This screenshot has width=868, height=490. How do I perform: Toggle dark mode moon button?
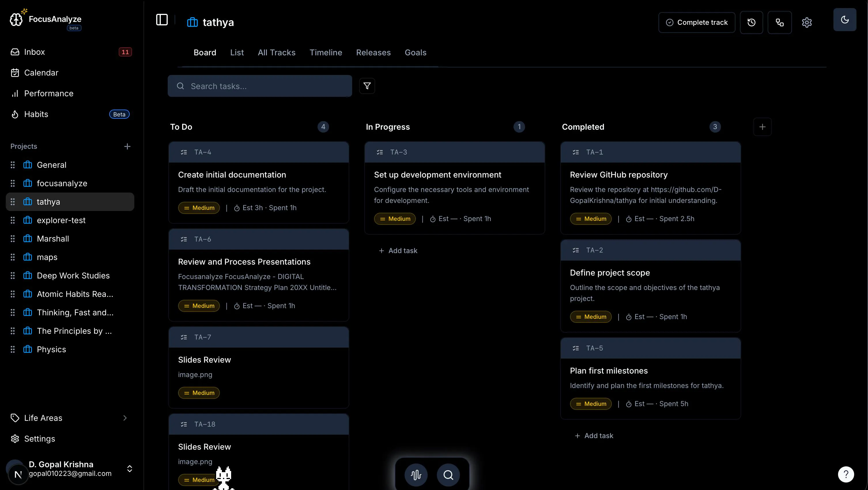click(844, 20)
